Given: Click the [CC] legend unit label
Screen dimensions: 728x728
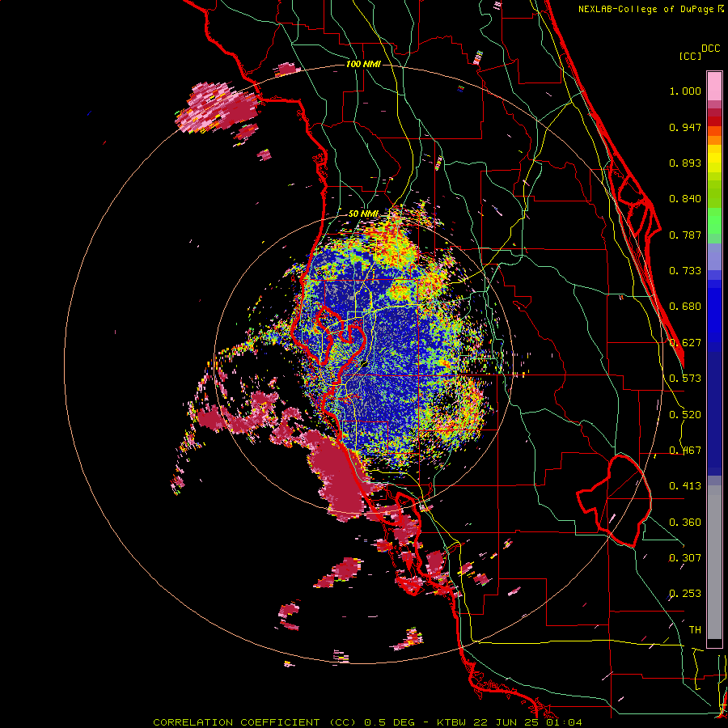Looking at the screenshot, I should click(x=691, y=56).
